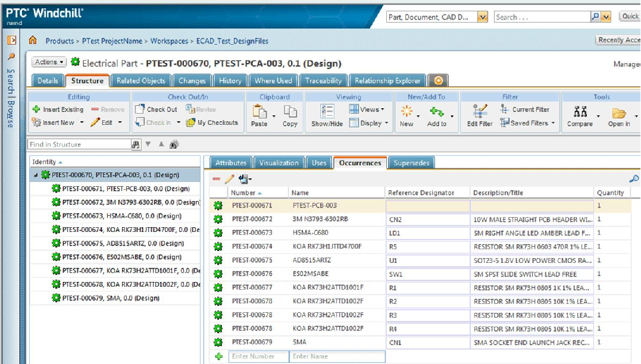
Task: Switch to the Attributes tab
Action: click(231, 162)
